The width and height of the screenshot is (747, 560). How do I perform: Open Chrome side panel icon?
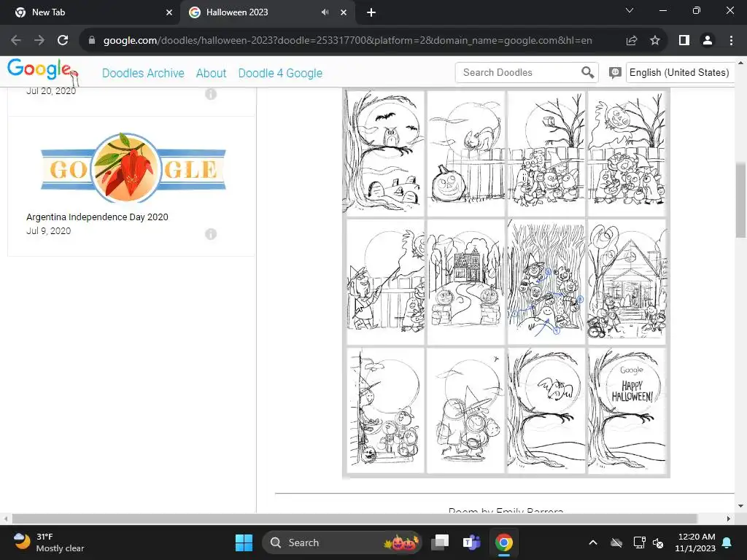684,41
